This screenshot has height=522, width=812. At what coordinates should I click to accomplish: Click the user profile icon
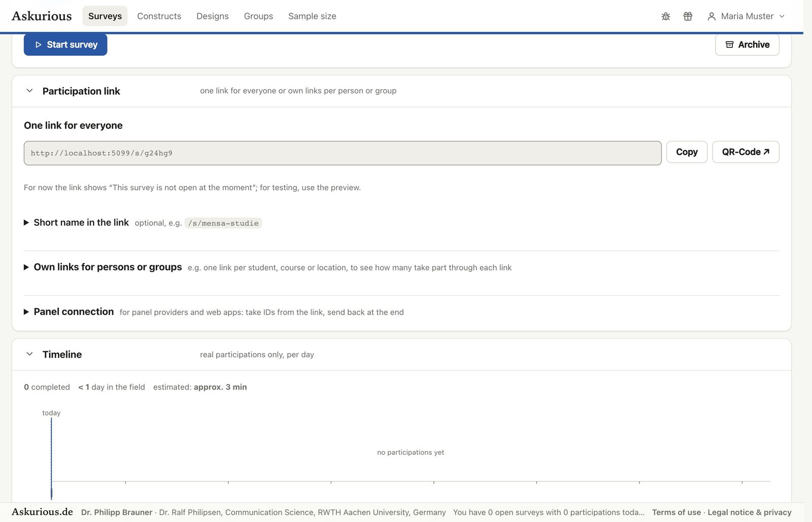pyautogui.click(x=712, y=16)
